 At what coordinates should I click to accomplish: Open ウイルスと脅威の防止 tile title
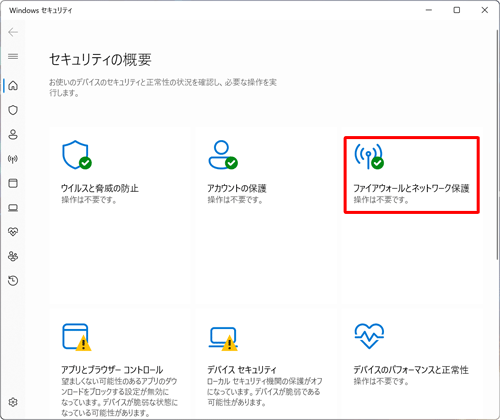100,188
